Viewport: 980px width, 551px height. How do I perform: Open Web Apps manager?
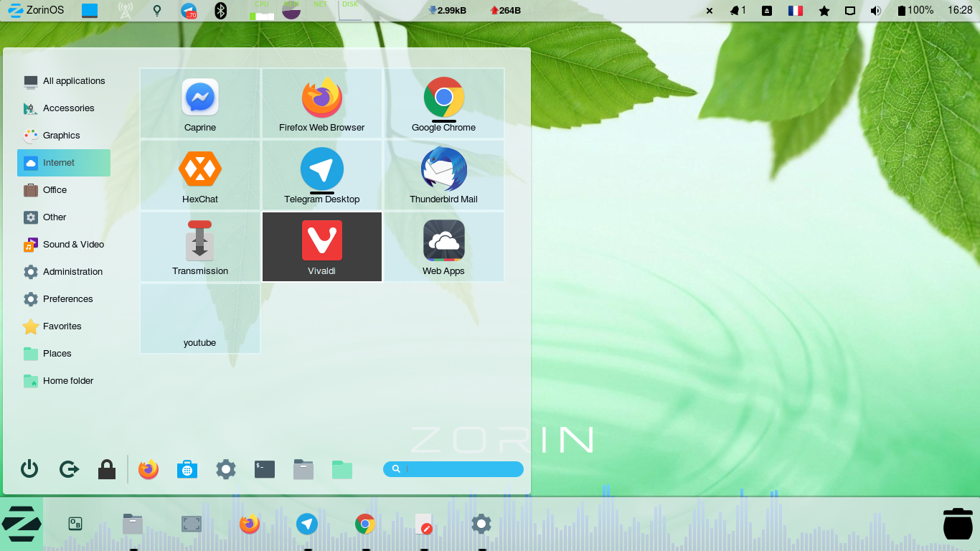pos(444,247)
